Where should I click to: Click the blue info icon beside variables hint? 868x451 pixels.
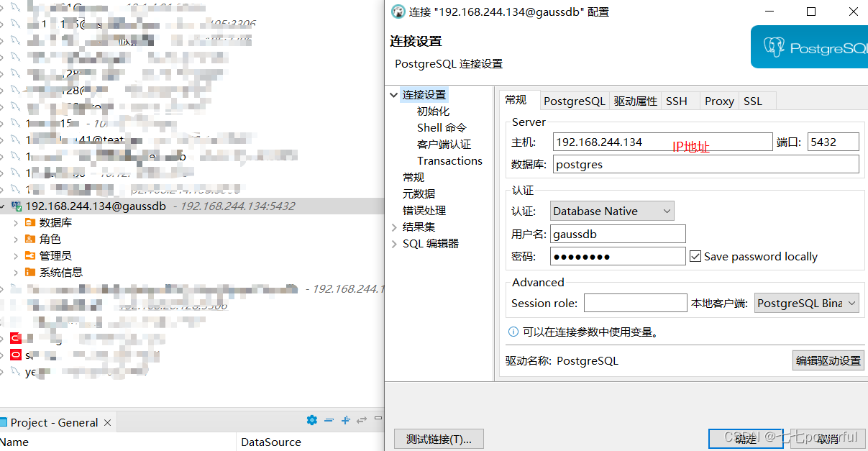click(513, 332)
